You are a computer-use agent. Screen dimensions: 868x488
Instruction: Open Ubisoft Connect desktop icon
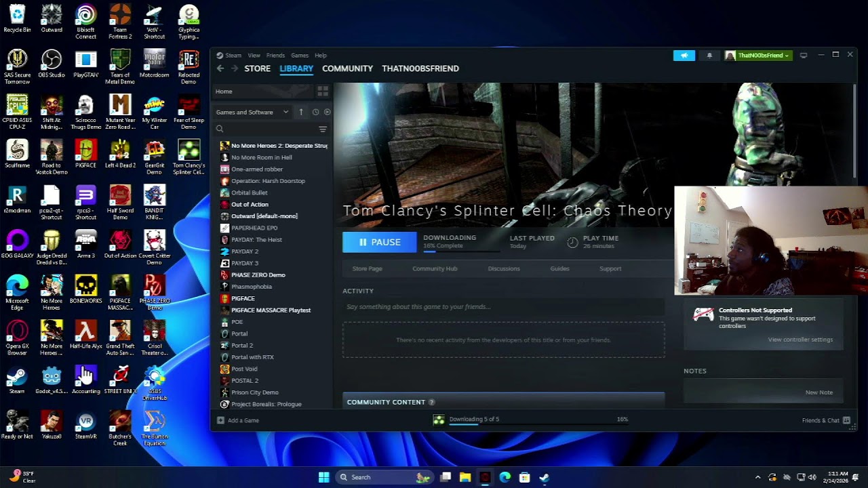(x=85, y=22)
